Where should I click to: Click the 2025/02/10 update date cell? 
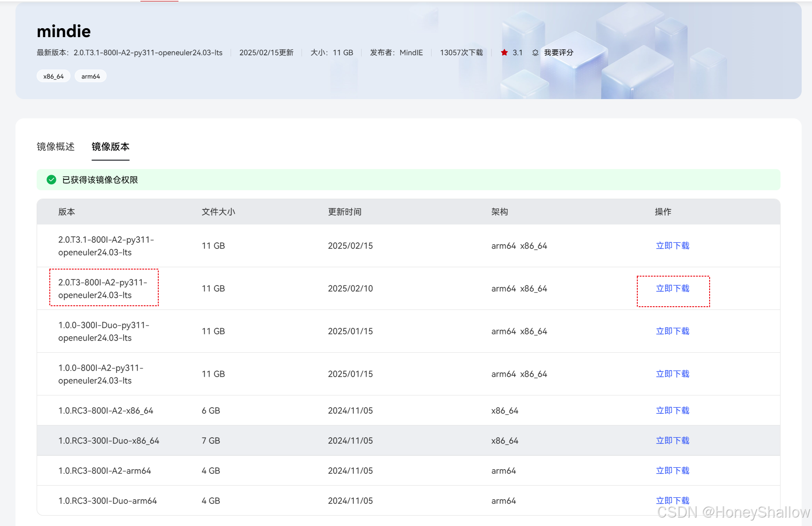[x=350, y=288]
